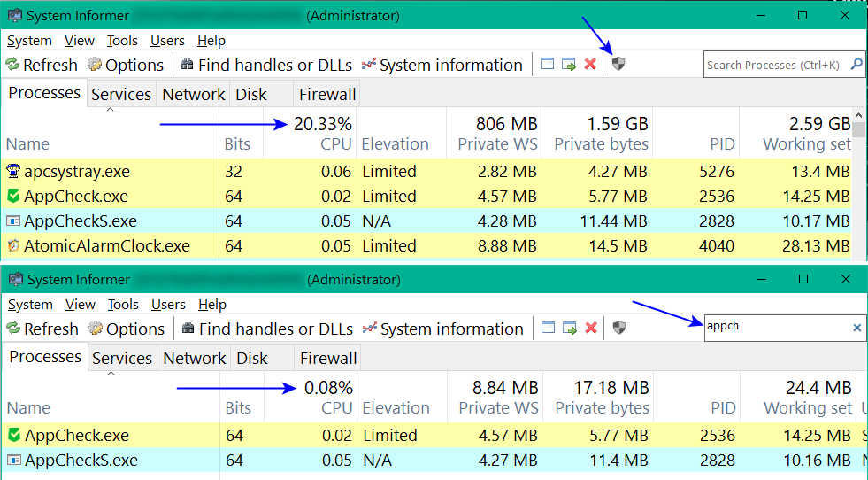Open Options gear in the bottom window
The image size is (868, 480).
coord(96,329)
